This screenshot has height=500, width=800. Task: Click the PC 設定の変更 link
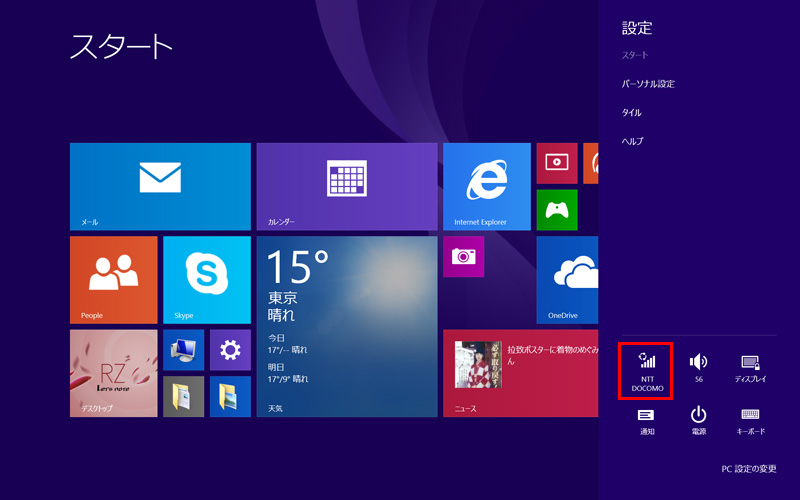click(x=748, y=468)
